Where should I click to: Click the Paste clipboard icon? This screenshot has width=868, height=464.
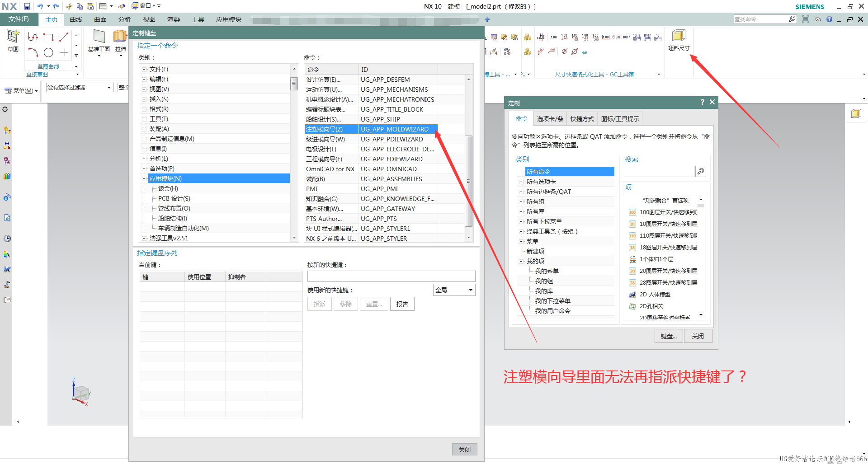(90, 6)
